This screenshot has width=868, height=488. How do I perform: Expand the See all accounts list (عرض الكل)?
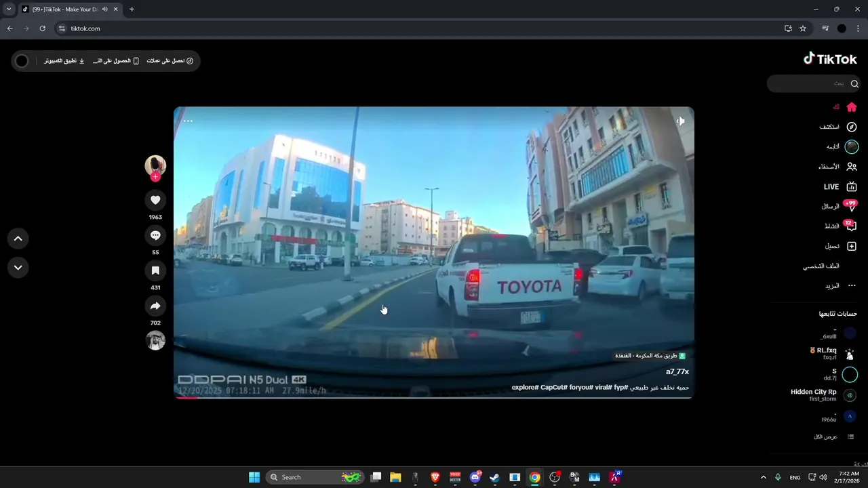(x=833, y=436)
